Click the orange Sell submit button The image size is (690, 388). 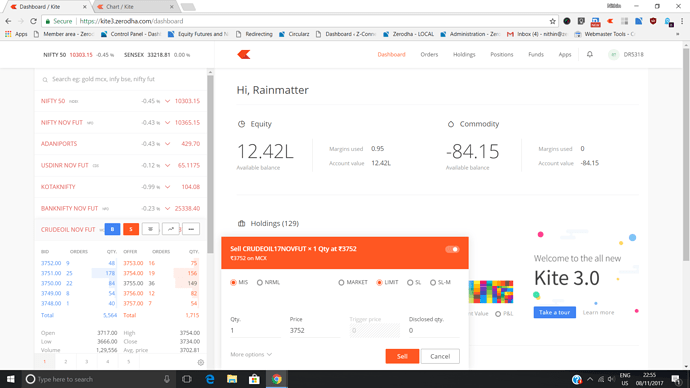pos(402,356)
